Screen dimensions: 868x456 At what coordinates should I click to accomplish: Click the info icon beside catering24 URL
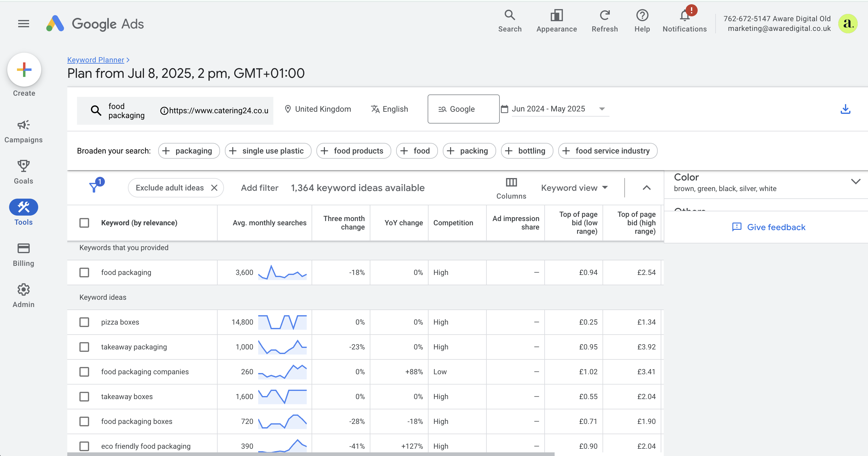coord(164,111)
